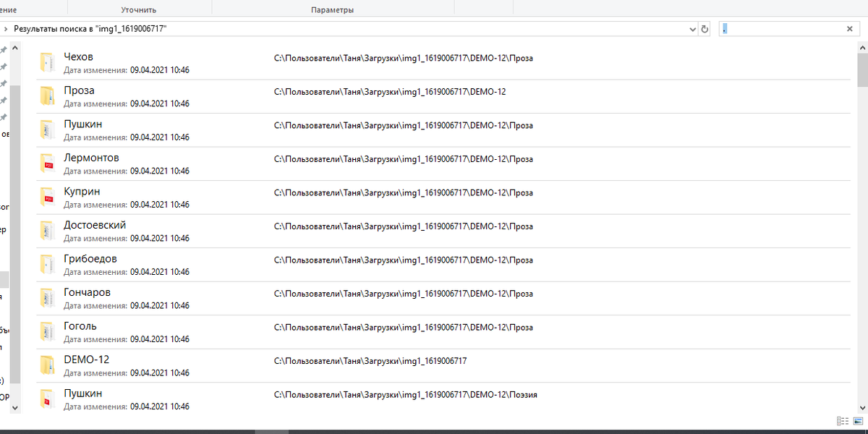Refresh the search results view
This screenshot has width=868, height=434.
705,29
